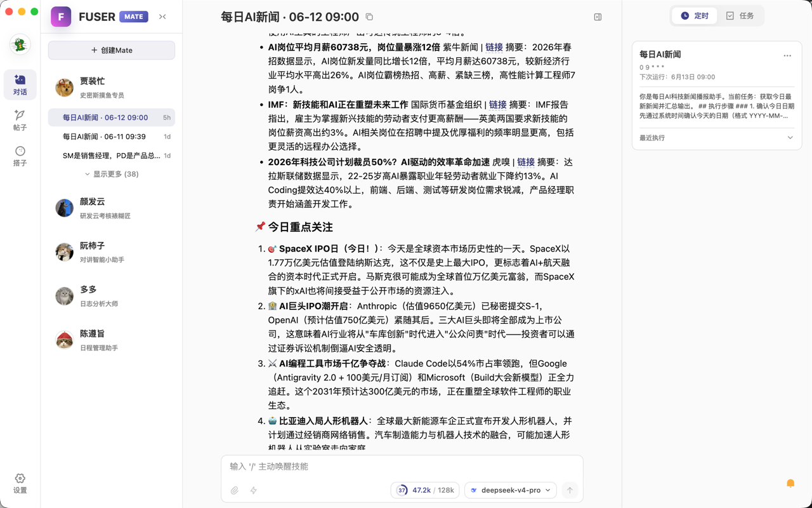Screen dimensions: 812x508
Task: Select the 贾装忙 mate name
Action: pos(93,81)
